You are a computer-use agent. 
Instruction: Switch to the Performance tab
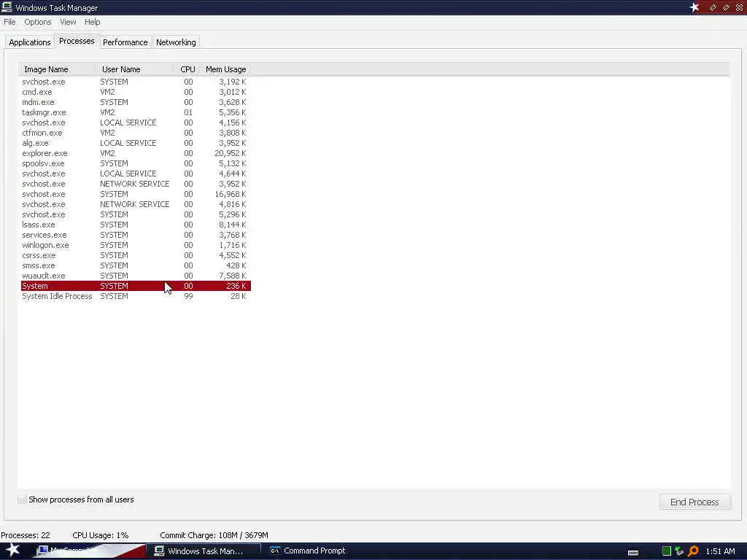point(125,42)
